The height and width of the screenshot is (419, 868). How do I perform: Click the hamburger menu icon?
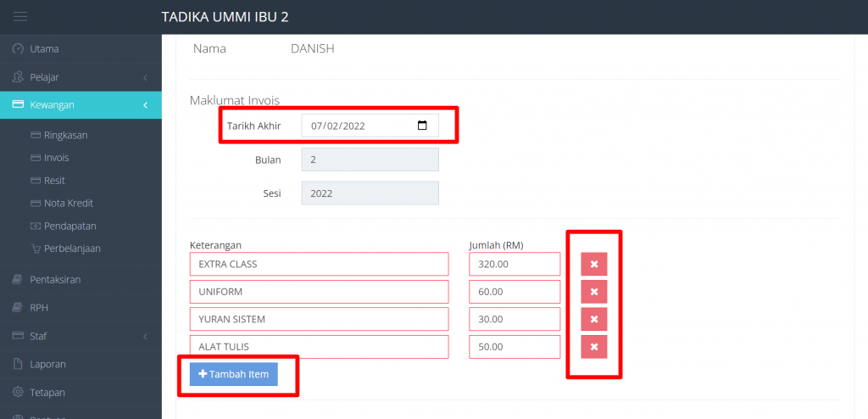tap(20, 17)
